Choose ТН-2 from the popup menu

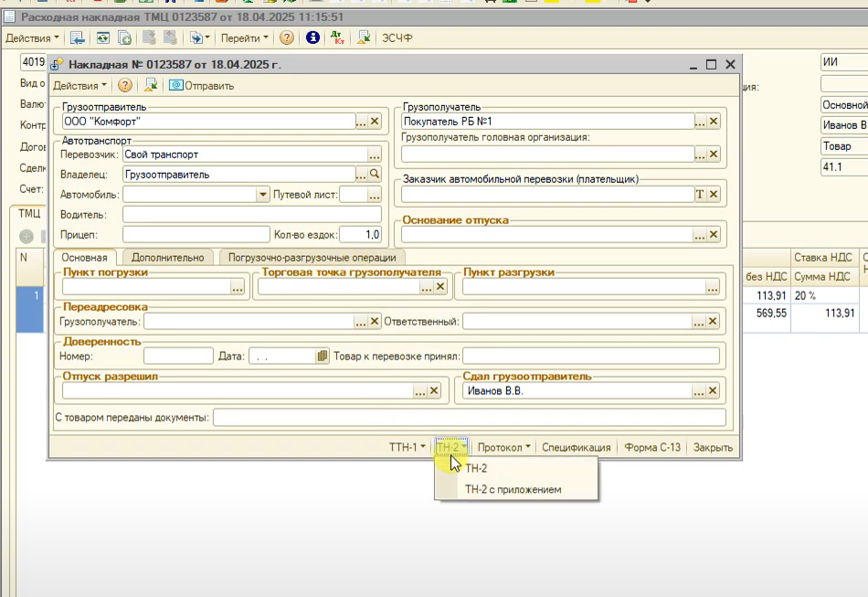tap(516, 468)
